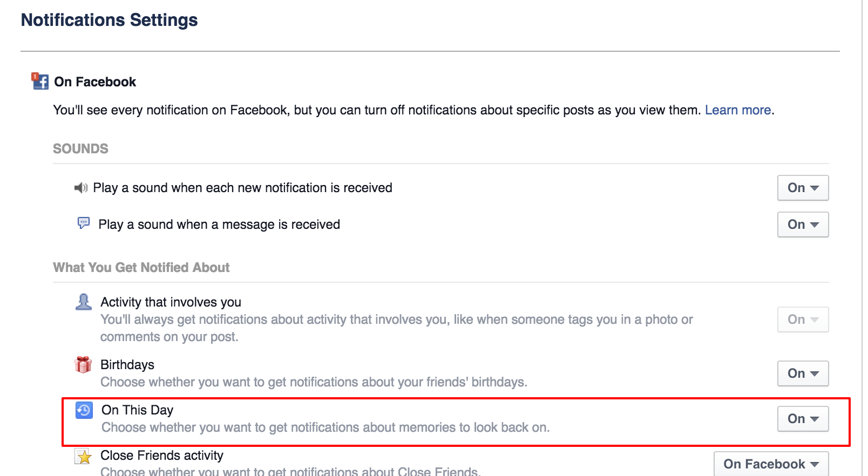
Task: Click the speaker sound icon
Action: click(x=80, y=188)
